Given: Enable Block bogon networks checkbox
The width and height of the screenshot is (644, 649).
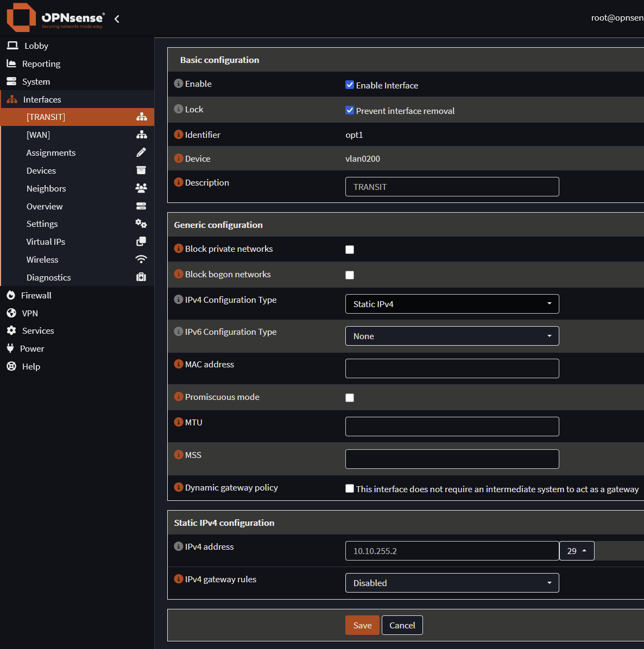Looking at the screenshot, I should pyautogui.click(x=350, y=275).
